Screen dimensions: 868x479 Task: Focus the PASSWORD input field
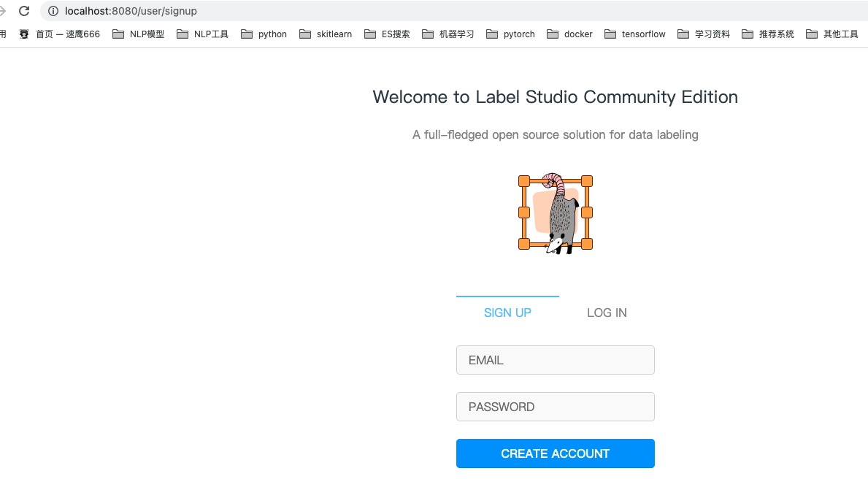pos(556,407)
